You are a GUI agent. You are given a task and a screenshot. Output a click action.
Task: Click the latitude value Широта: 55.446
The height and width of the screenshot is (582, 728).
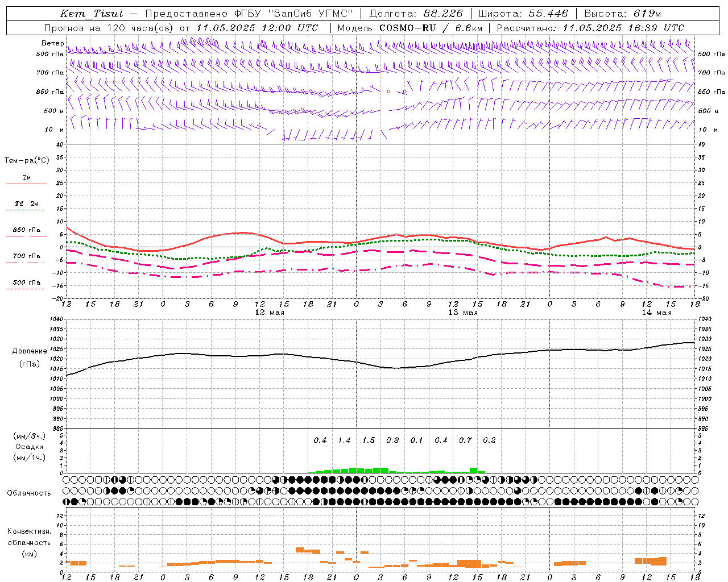coord(523,14)
